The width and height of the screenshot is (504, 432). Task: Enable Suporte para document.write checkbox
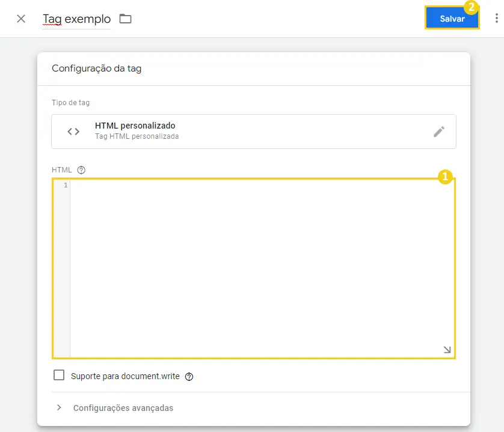59,375
